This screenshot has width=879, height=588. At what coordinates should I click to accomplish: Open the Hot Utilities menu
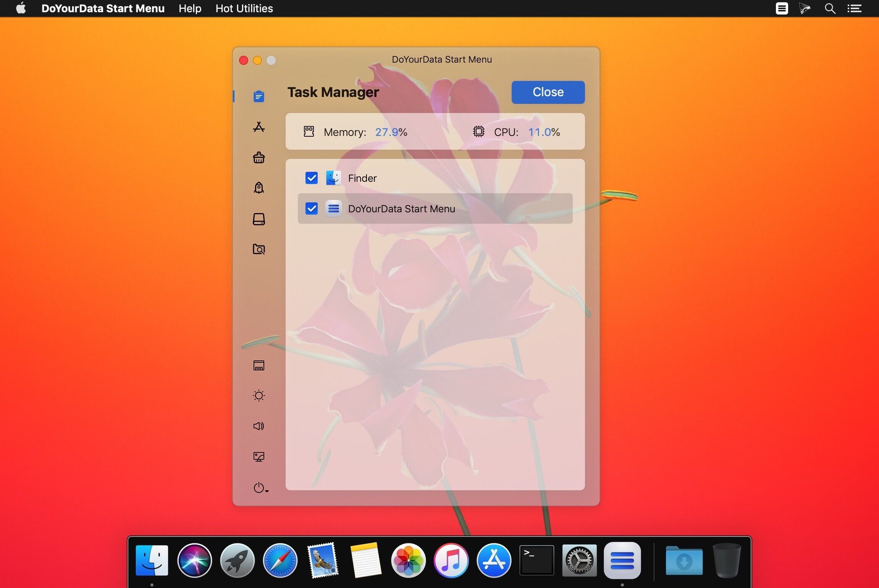244,8
